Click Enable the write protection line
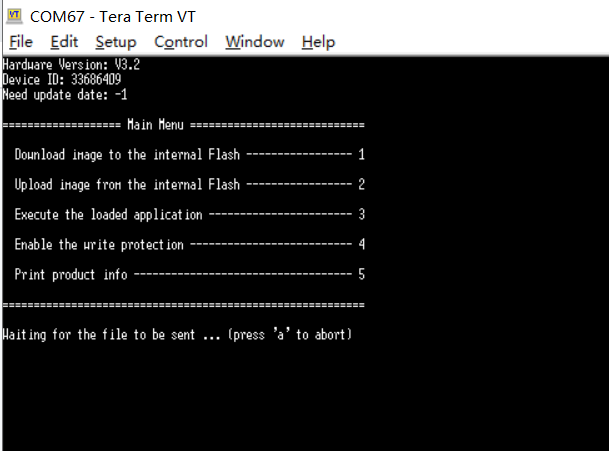609x451 pixels. pyautogui.click(x=190, y=244)
